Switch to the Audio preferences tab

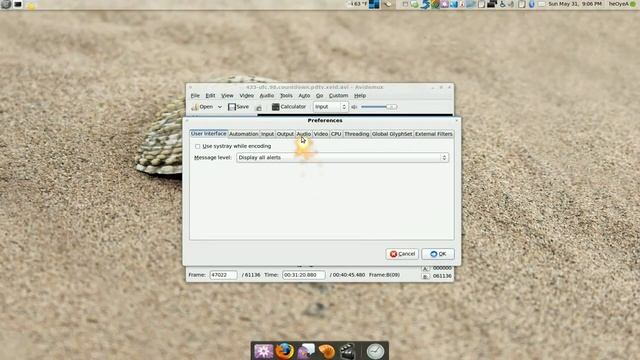[x=304, y=134]
